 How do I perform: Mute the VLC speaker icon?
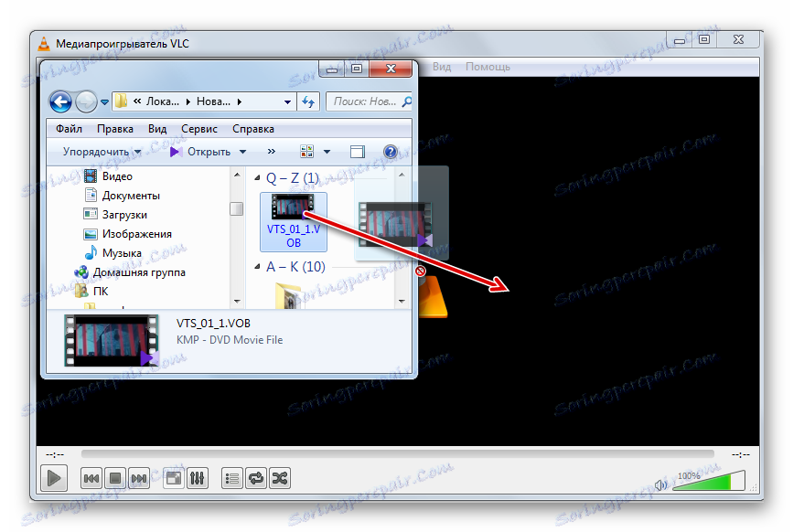tap(660, 484)
